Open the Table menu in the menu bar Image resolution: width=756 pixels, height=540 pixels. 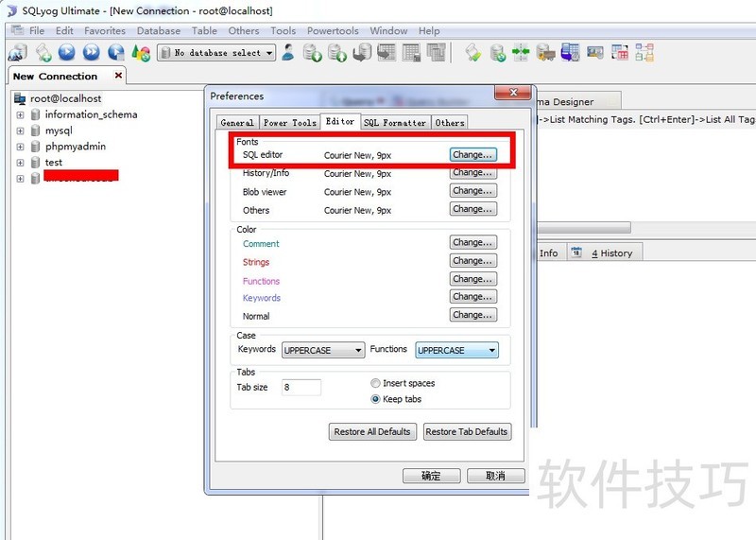(x=204, y=31)
